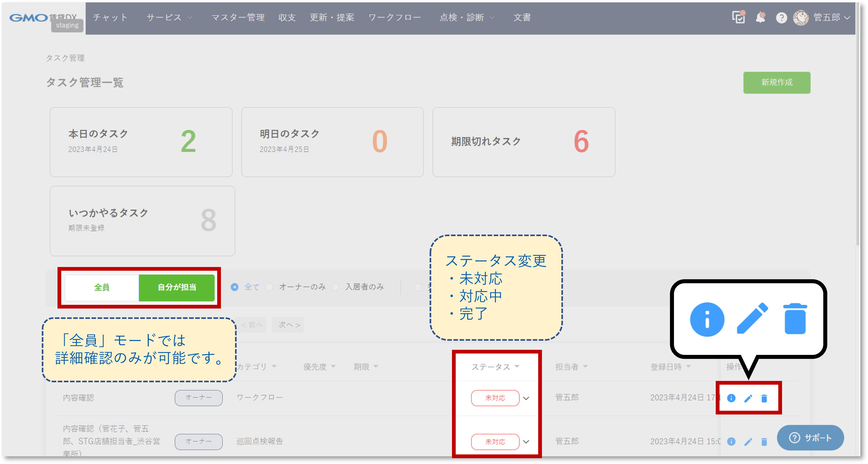Click the trash delete icon in first row
The image size is (868, 464).
click(x=764, y=398)
